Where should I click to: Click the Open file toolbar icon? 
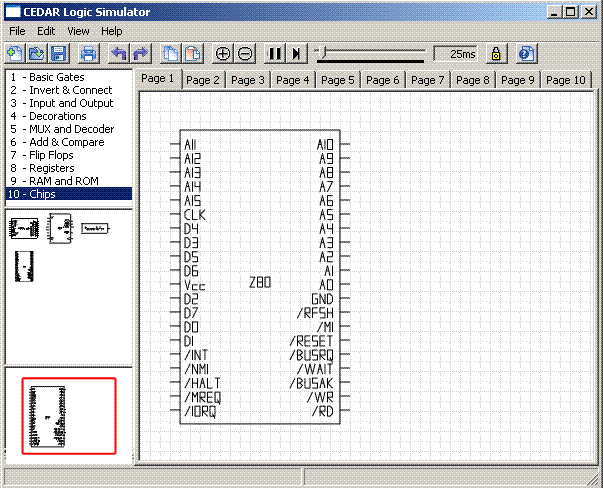37,53
